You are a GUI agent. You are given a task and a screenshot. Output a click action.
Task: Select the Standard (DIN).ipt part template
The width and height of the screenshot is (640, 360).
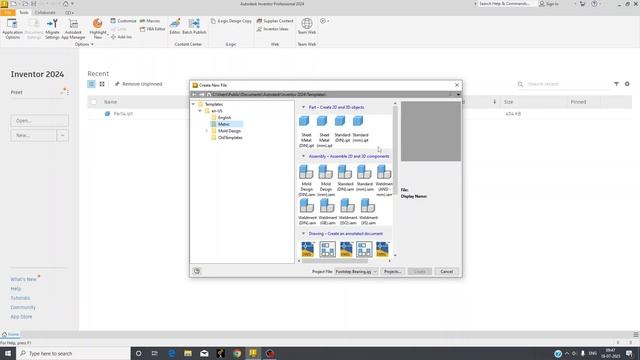(342, 129)
